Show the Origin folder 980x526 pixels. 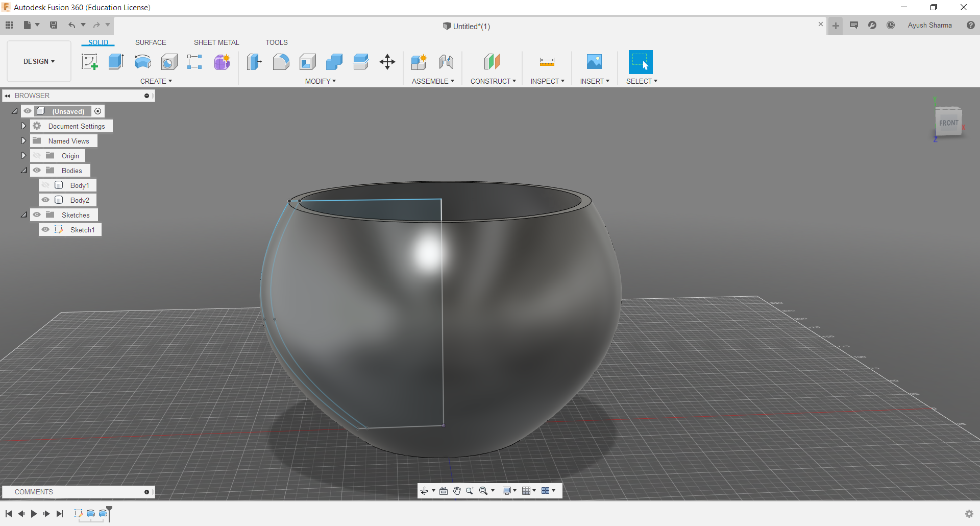(x=37, y=156)
